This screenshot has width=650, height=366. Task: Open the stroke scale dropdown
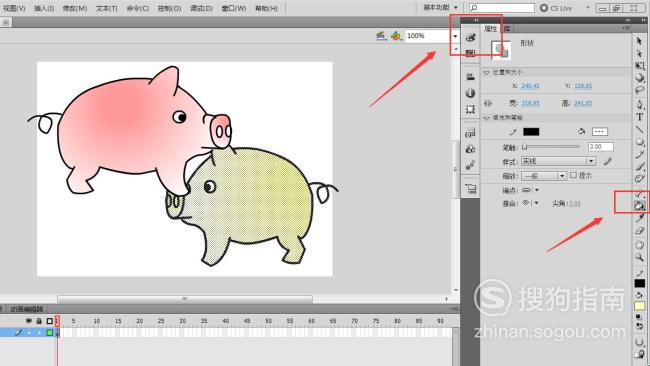[543, 176]
